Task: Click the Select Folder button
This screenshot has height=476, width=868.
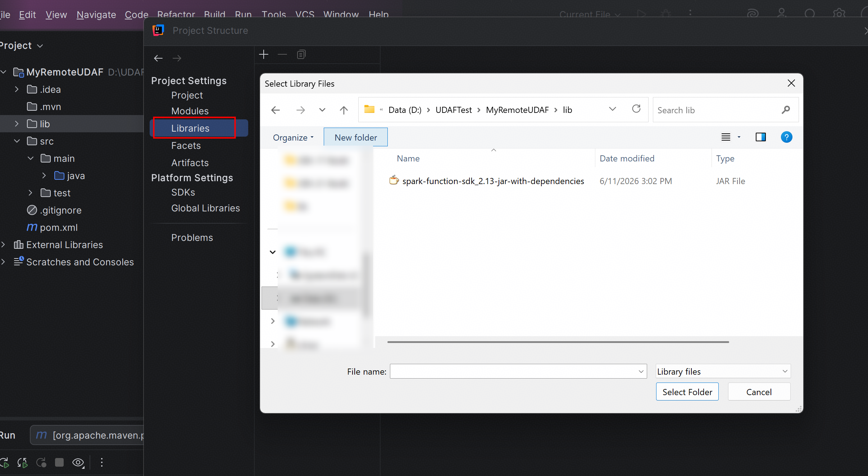Action: (x=687, y=392)
